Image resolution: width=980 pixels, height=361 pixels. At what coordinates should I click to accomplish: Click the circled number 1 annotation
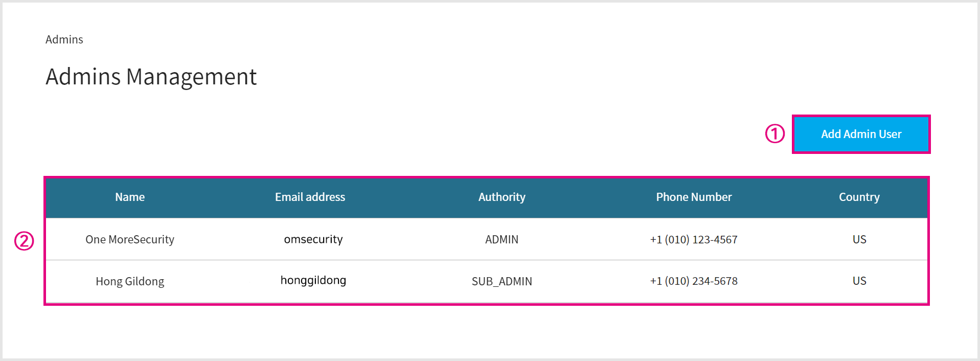point(774,134)
